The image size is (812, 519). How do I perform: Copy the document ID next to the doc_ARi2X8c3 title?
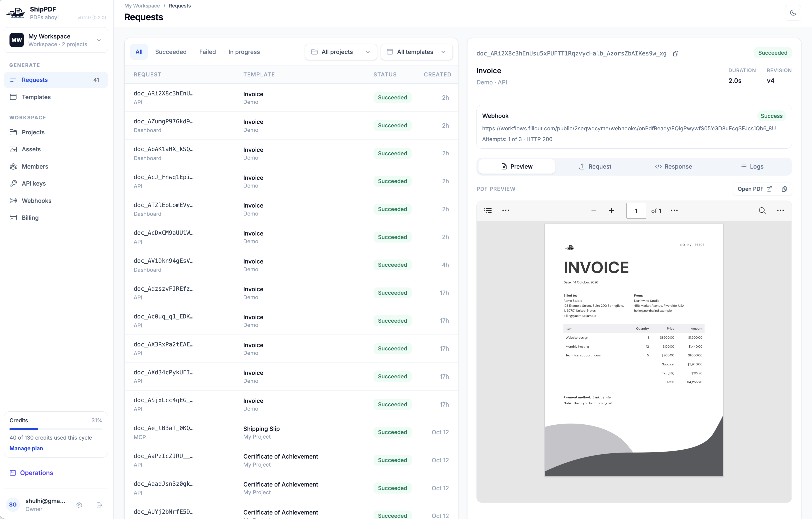(676, 54)
